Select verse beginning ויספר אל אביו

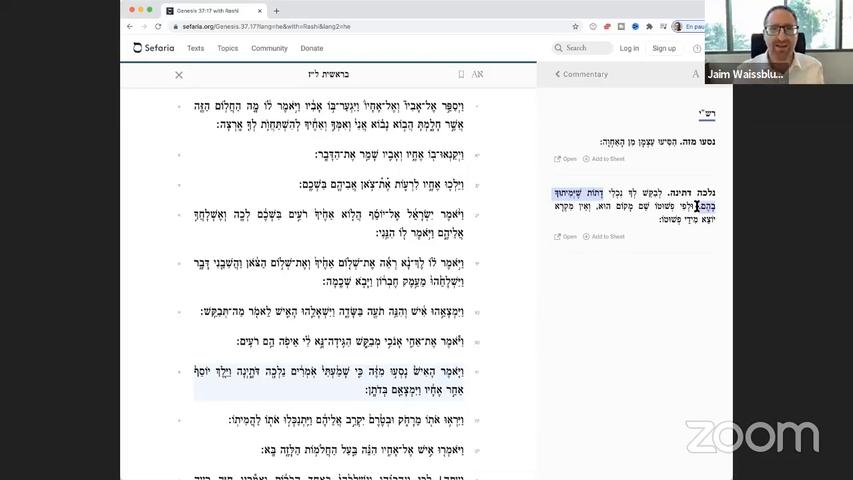(329, 115)
